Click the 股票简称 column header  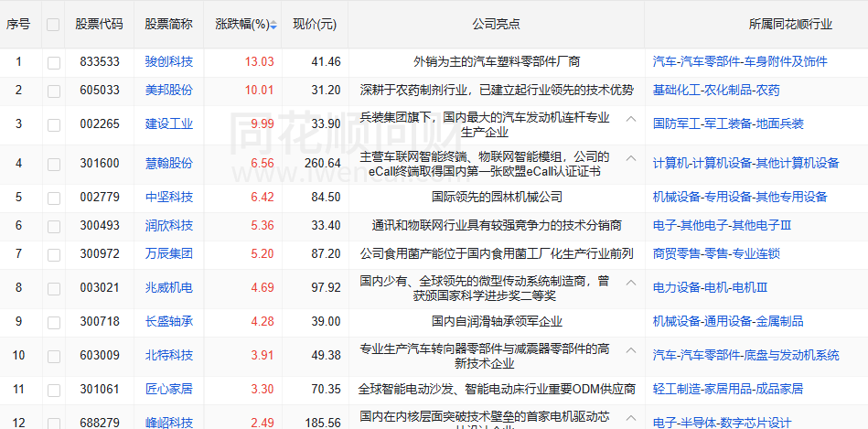[x=169, y=25]
